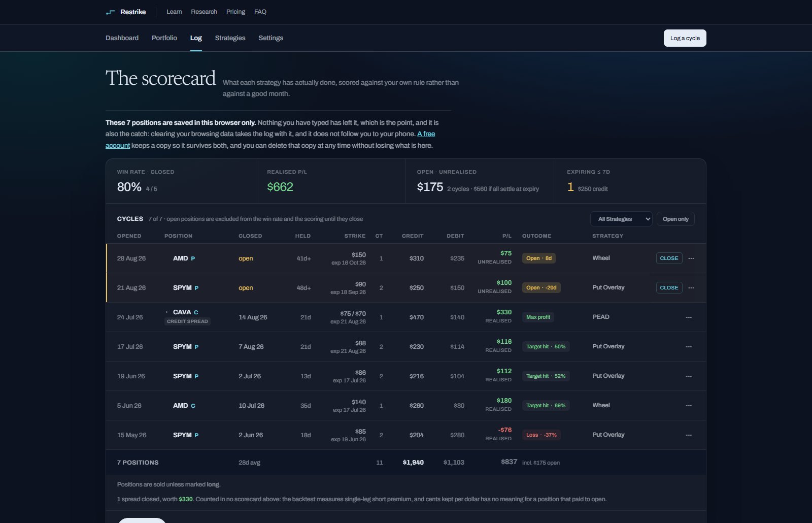Open the more menu for SPYM $90 row
812x523 pixels.
click(x=691, y=288)
